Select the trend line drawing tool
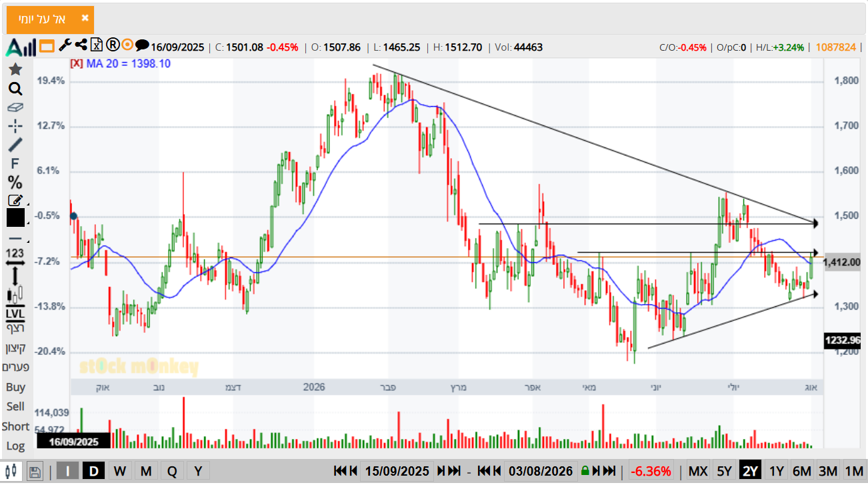 [x=15, y=144]
